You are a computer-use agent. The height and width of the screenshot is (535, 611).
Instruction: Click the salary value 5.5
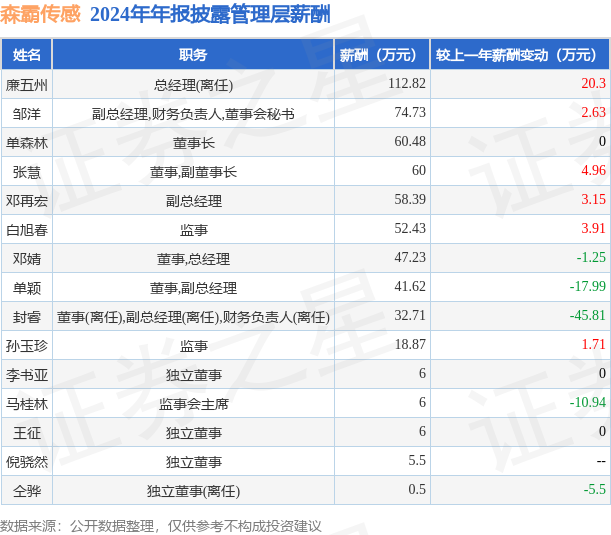tap(417, 460)
